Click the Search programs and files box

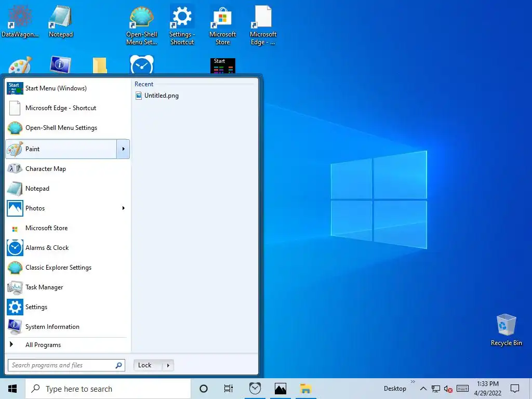[x=66, y=365]
